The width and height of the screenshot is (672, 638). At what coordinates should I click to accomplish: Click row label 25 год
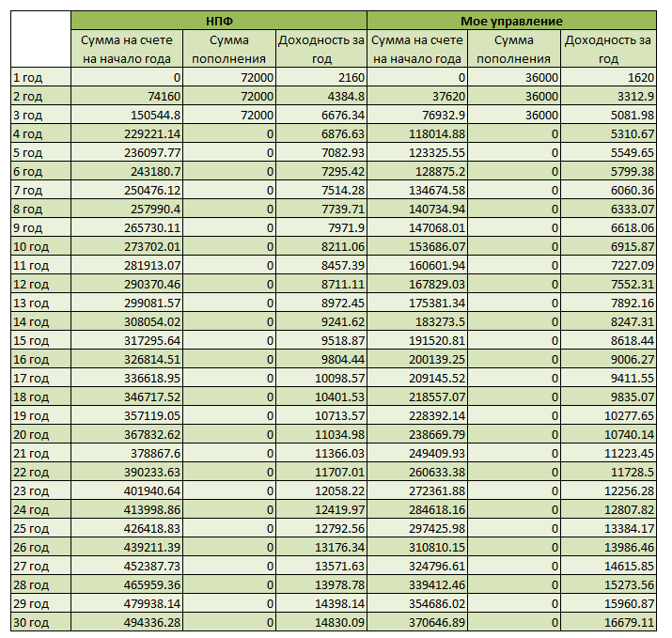pyautogui.click(x=40, y=528)
